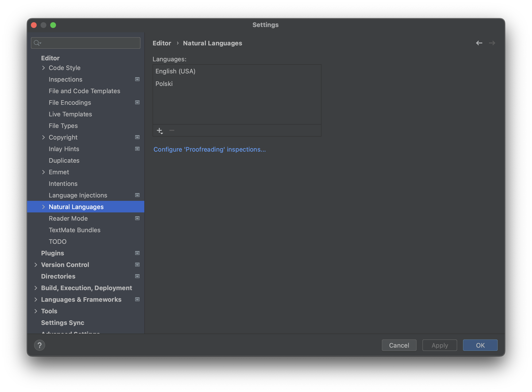Click the back navigation arrow
This screenshot has height=392, width=532.
[x=479, y=43]
